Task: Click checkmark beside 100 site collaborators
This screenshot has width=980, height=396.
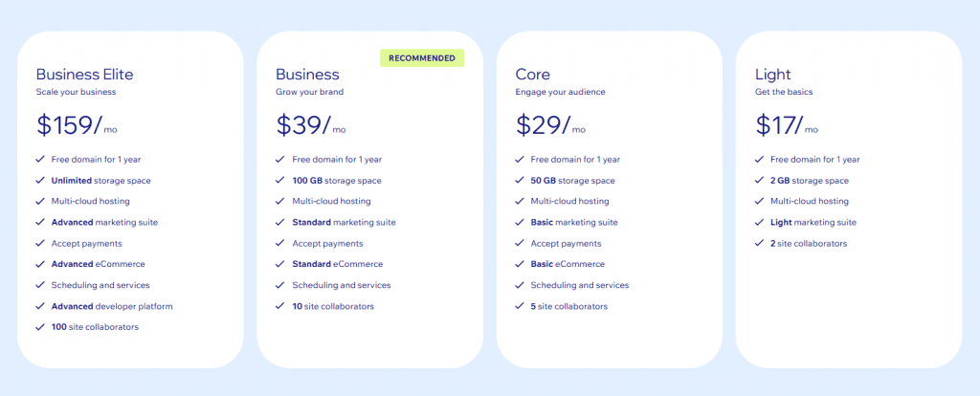Action: coord(40,327)
